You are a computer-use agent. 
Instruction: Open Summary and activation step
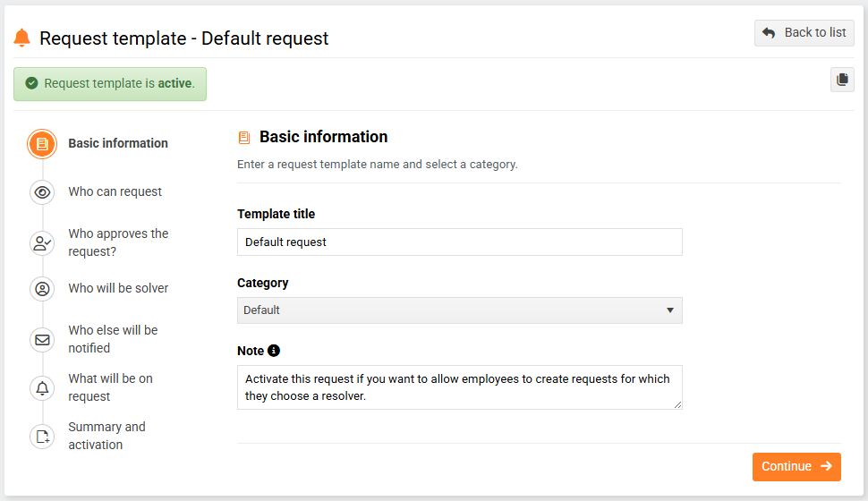pos(106,436)
